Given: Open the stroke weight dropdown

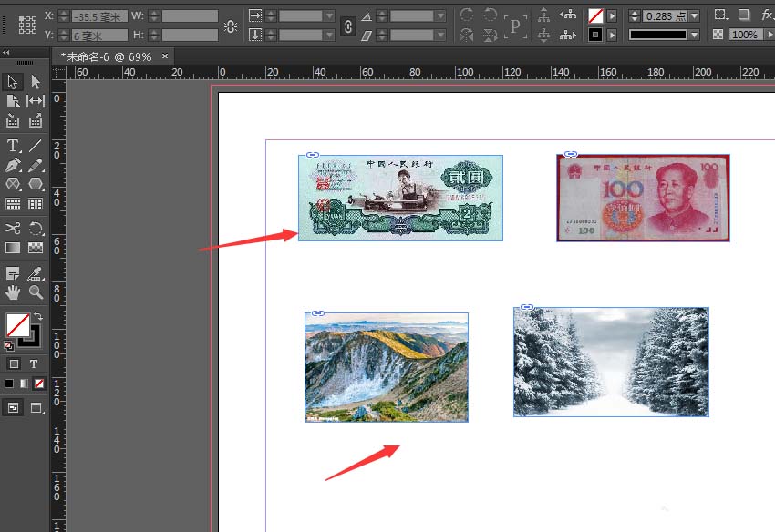Looking at the screenshot, I should [695, 16].
